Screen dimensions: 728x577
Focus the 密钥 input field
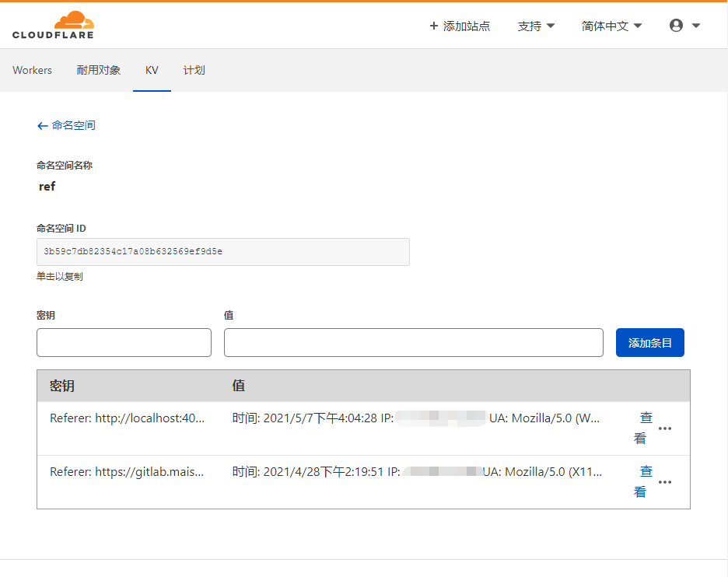(124, 343)
